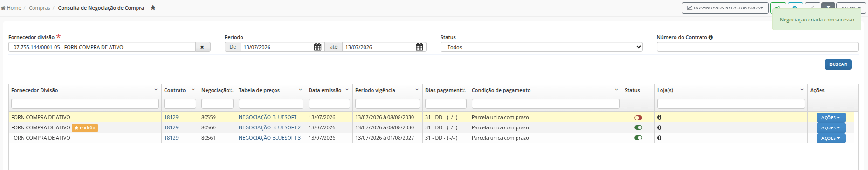This screenshot has width=868, height=170.
Task: Disable status toggle for negotiation 80561
Action: [x=638, y=138]
